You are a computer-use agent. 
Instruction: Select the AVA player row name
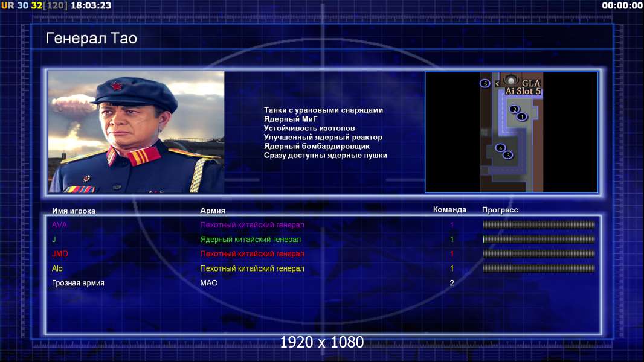59,224
